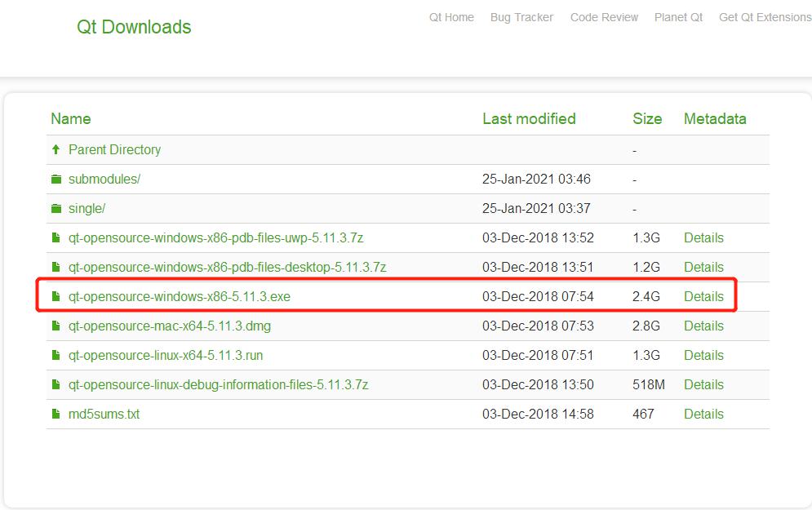Open the submodules/ directory link
The image size is (812, 510).
104,180
